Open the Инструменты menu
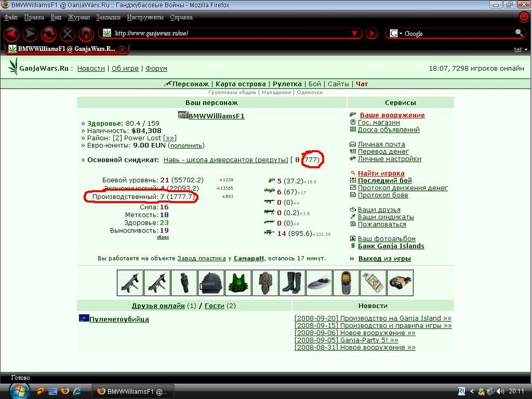The image size is (532, 399). (x=145, y=17)
